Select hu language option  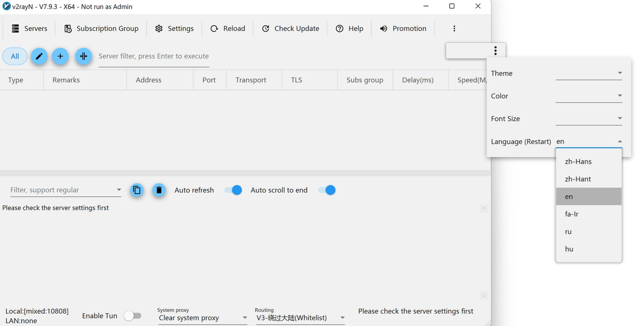[x=589, y=249]
